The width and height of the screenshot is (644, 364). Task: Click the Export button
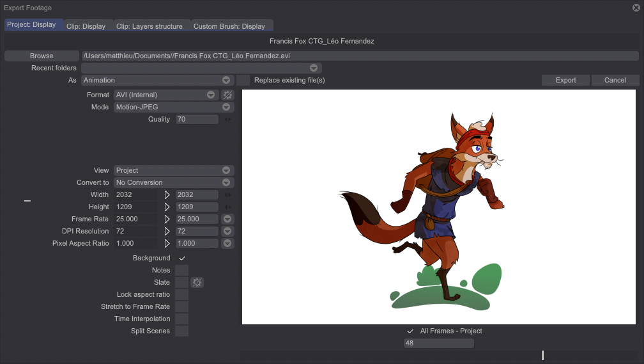[x=565, y=80]
